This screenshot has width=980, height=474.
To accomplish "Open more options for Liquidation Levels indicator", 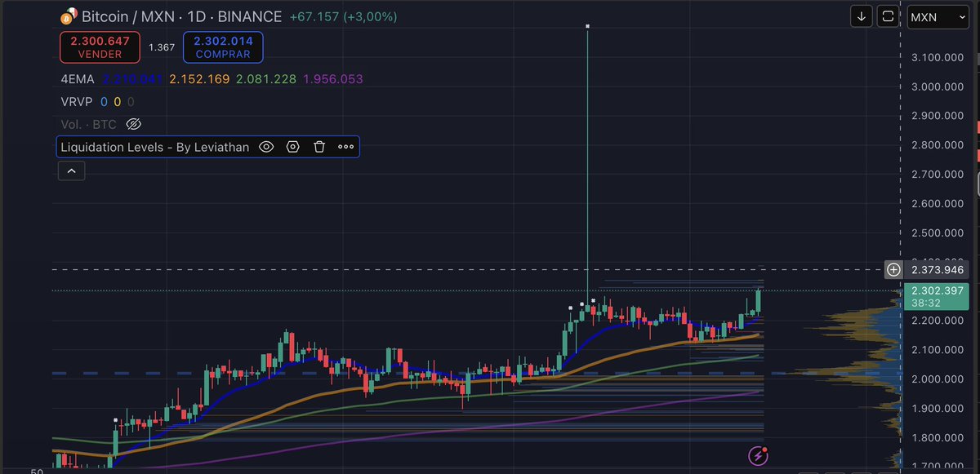I will (x=345, y=147).
